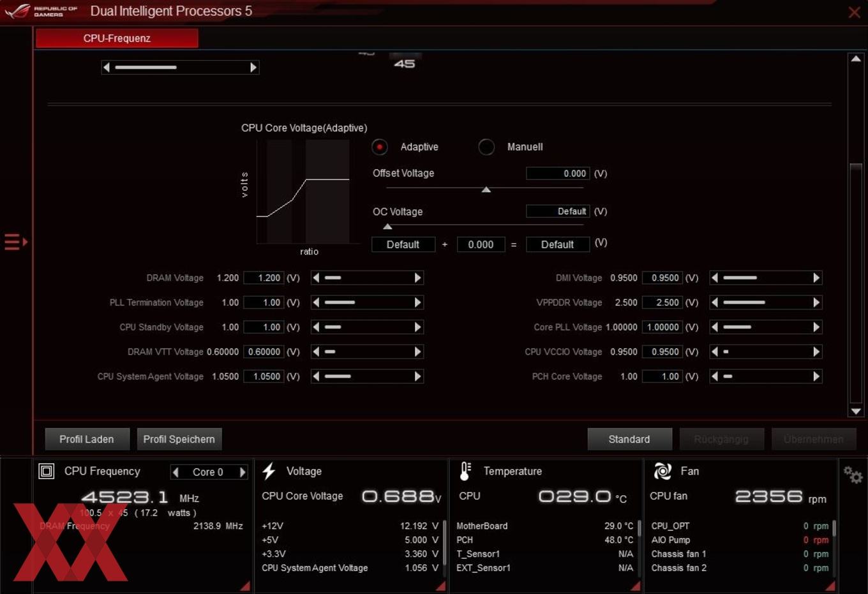Click the Offset Voltage value field
Screen dimensions: 868x594
coord(558,174)
